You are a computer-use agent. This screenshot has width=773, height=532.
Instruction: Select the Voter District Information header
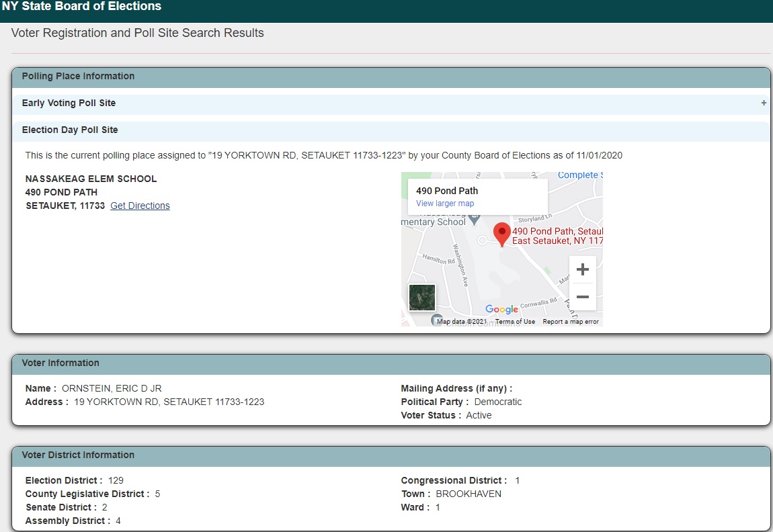[391, 455]
